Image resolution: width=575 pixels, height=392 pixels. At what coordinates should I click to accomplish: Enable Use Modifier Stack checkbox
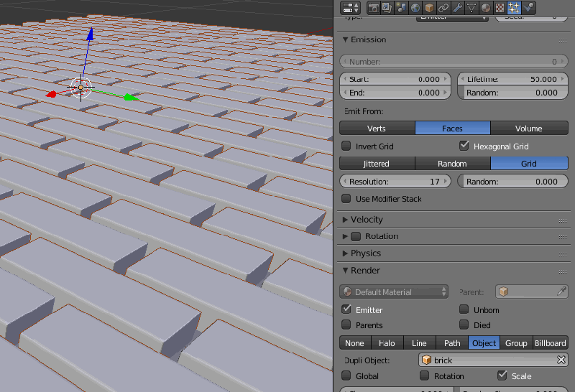(346, 199)
